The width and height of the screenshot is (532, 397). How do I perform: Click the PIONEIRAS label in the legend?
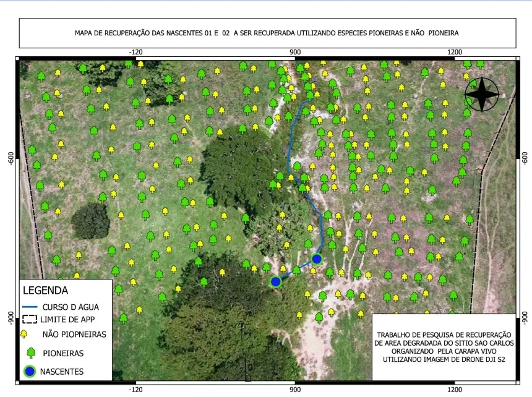(63, 354)
